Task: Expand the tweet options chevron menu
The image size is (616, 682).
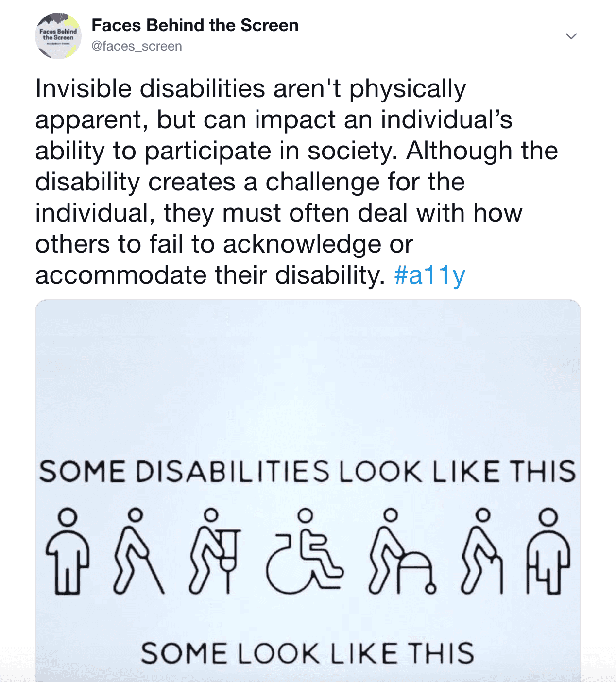Action: (x=571, y=36)
